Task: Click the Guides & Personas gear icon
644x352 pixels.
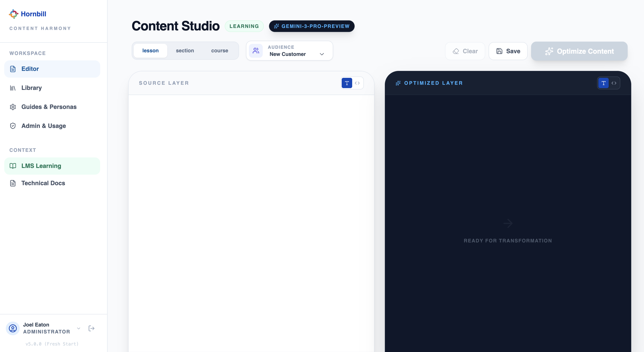Action: [x=13, y=107]
